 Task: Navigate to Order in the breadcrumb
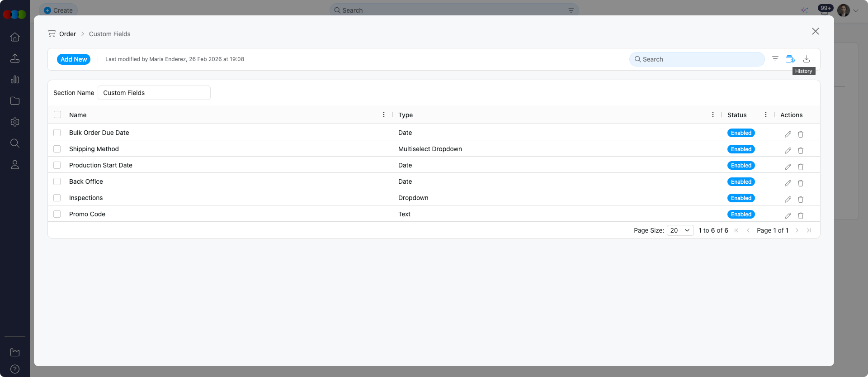click(67, 34)
